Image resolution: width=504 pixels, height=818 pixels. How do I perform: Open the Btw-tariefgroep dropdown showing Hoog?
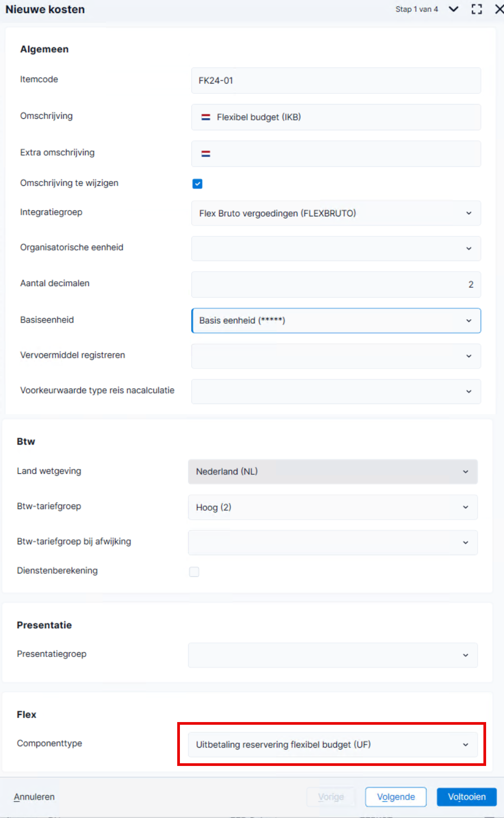[333, 507]
